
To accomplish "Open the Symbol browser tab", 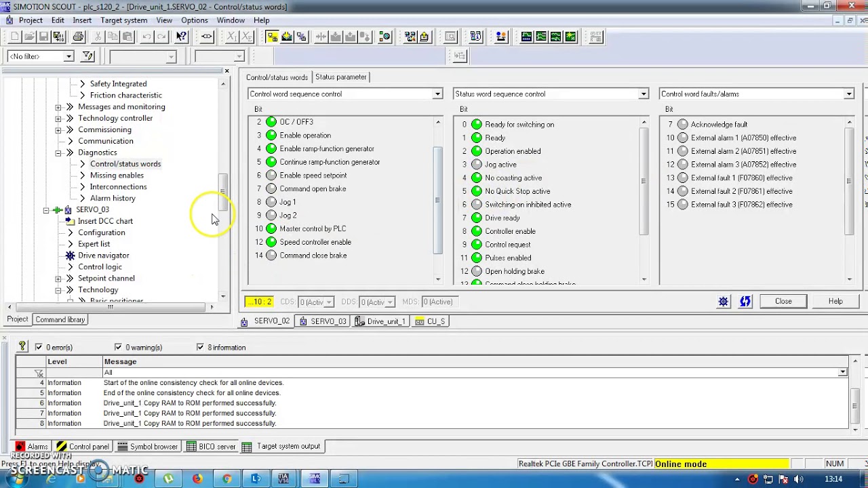I will pos(148,447).
